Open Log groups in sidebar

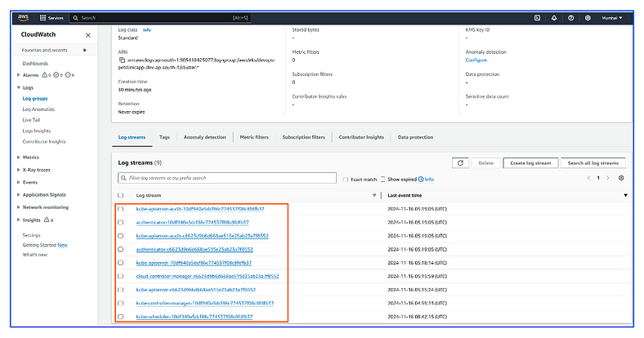(x=35, y=99)
